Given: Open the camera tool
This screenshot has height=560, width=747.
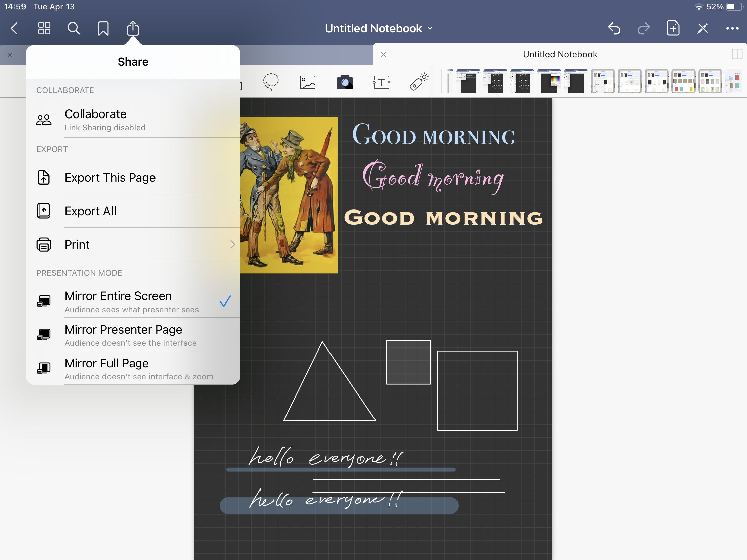Looking at the screenshot, I should pyautogui.click(x=345, y=82).
